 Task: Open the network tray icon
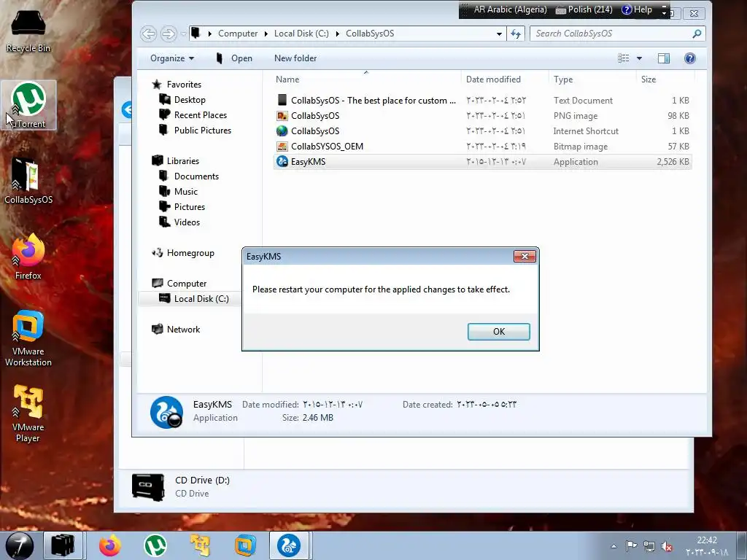point(649,546)
